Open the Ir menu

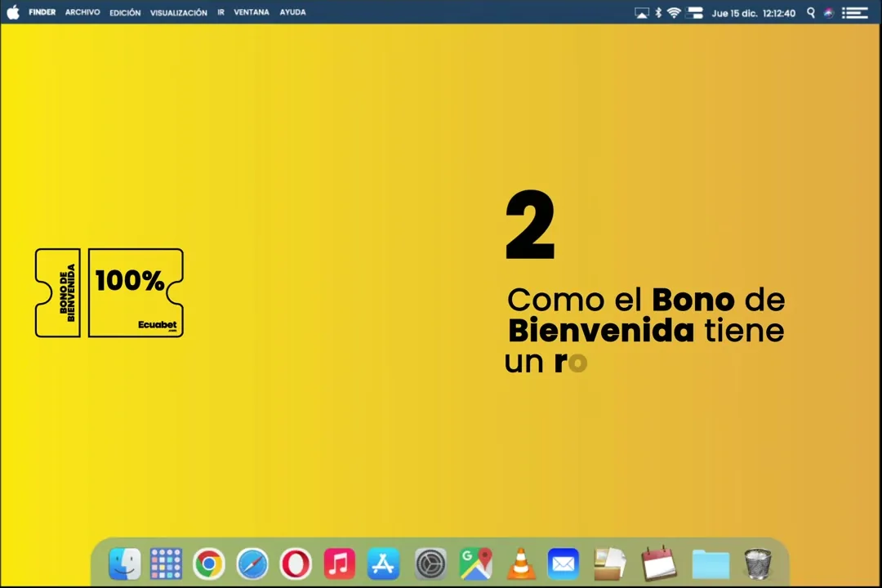coord(220,11)
